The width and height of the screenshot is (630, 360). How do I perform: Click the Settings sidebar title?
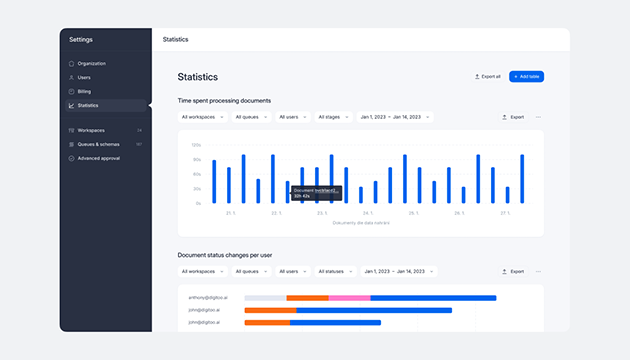(81, 39)
